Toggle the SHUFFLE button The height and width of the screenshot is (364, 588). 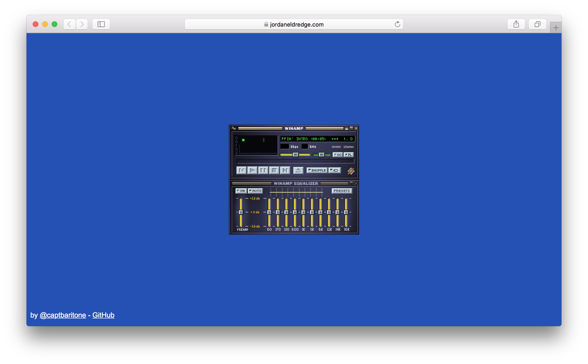coord(317,170)
